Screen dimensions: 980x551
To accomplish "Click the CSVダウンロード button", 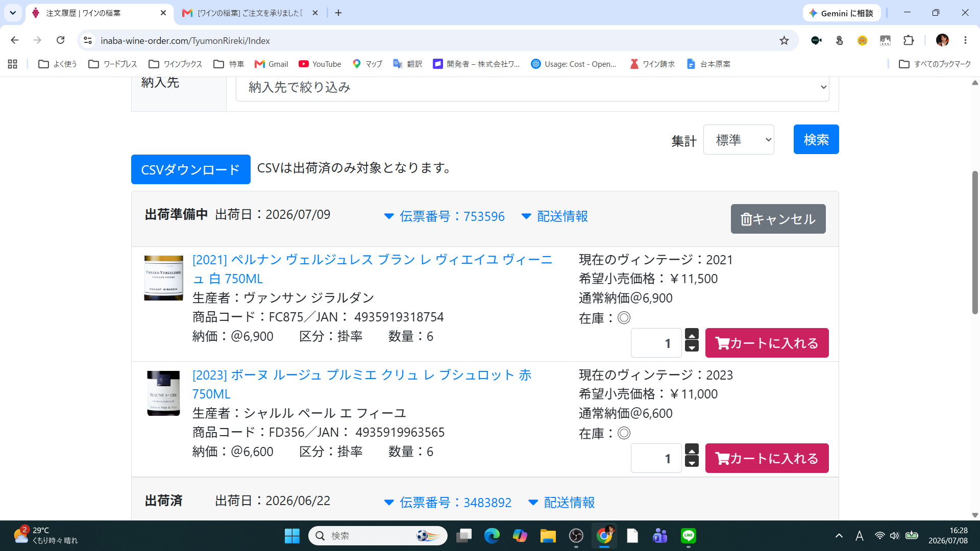I will [x=190, y=169].
